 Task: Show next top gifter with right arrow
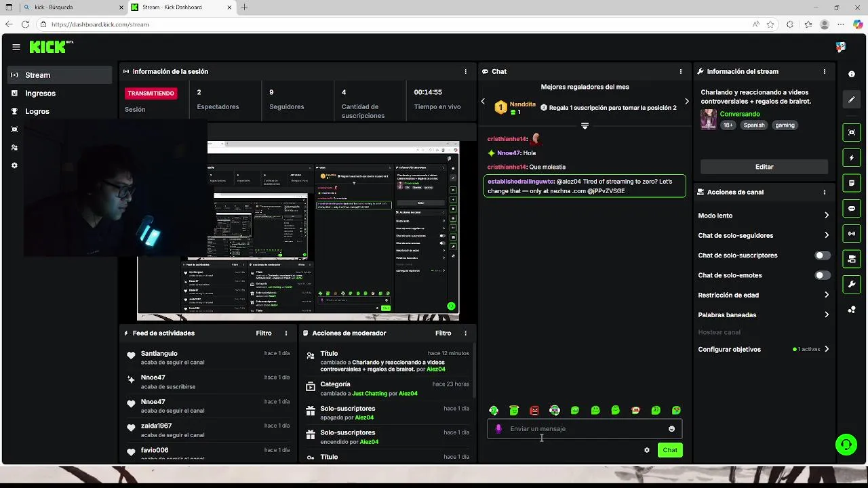point(686,102)
